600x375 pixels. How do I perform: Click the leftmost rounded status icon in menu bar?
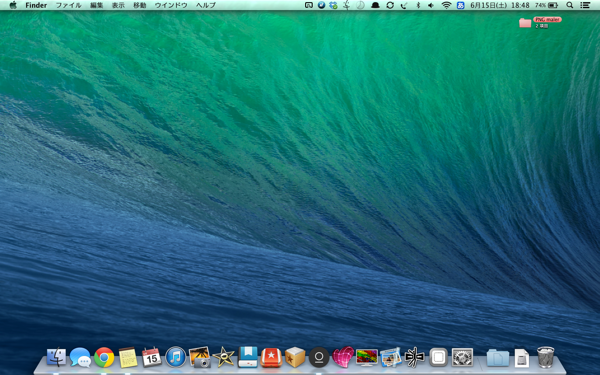click(x=309, y=5)
